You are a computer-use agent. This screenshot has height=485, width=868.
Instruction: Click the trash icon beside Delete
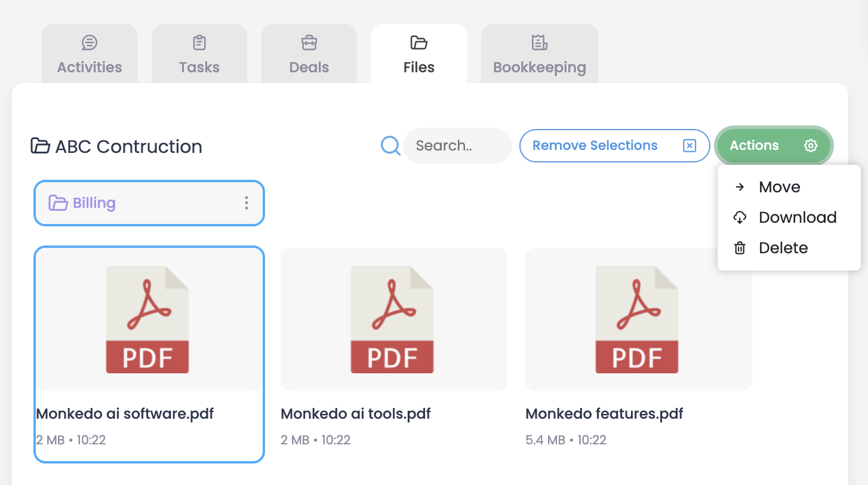coord(740,248)
